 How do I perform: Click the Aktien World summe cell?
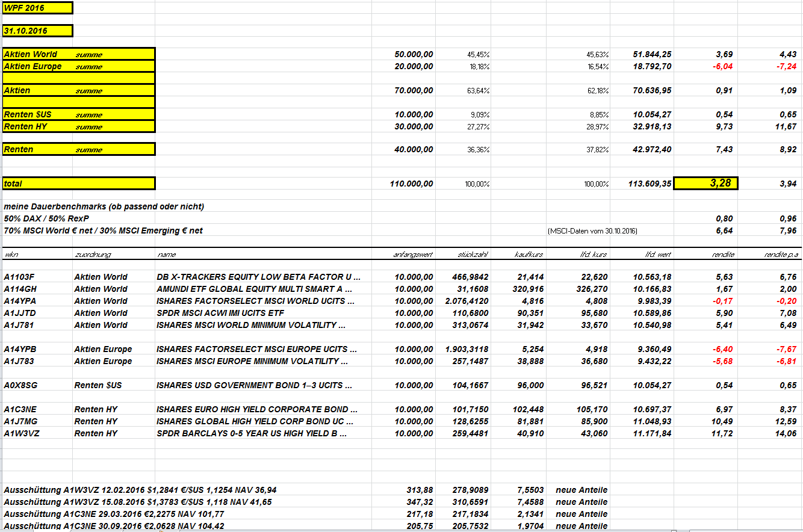coord(79,54)
